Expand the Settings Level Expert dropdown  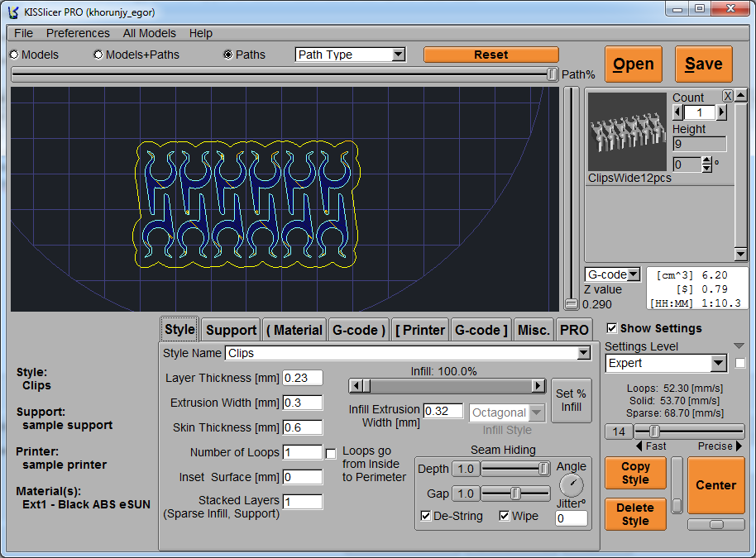(717, 364)
